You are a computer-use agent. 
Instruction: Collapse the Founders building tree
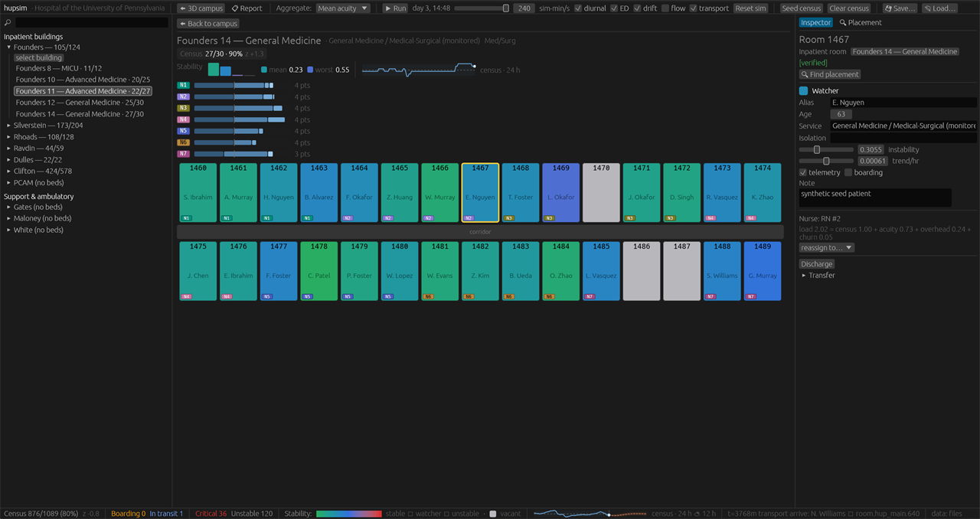click(x=9, y=47)
